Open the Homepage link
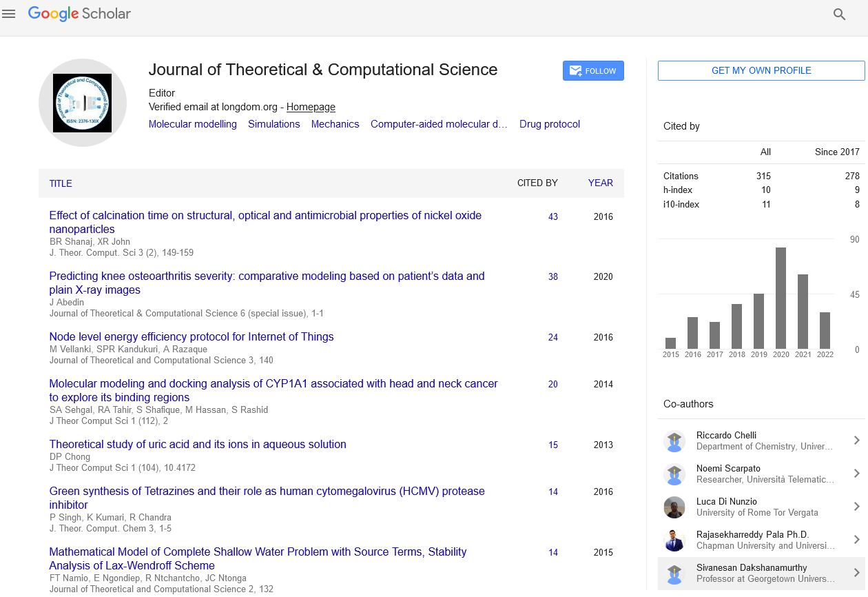The width and height of the screenshot is (868, 597). pos(311,107)
